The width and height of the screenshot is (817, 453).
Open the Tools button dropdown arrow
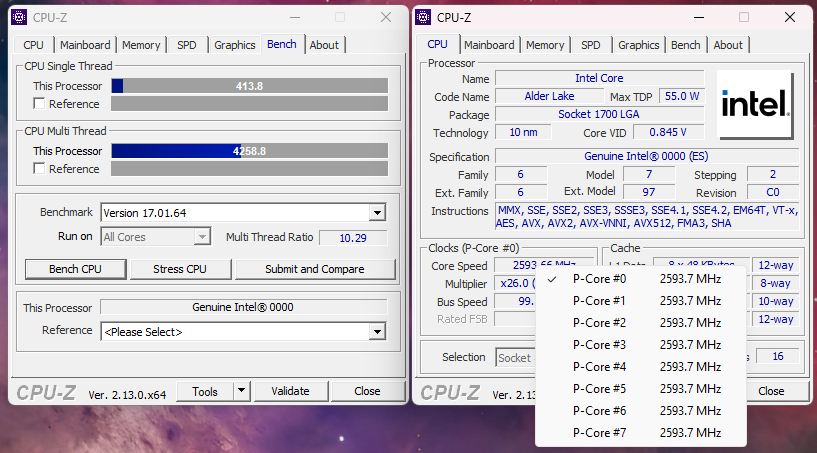pos(241,390)
